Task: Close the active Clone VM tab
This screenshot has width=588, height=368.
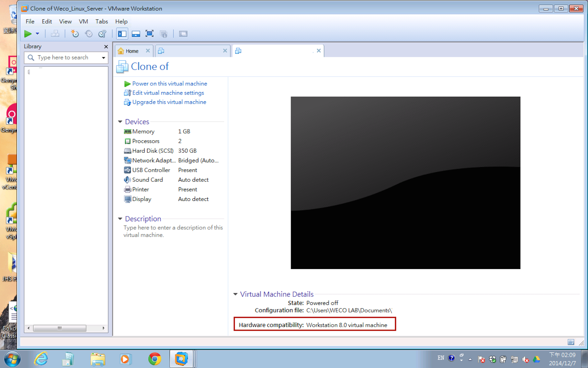Action: click(319, 51)
